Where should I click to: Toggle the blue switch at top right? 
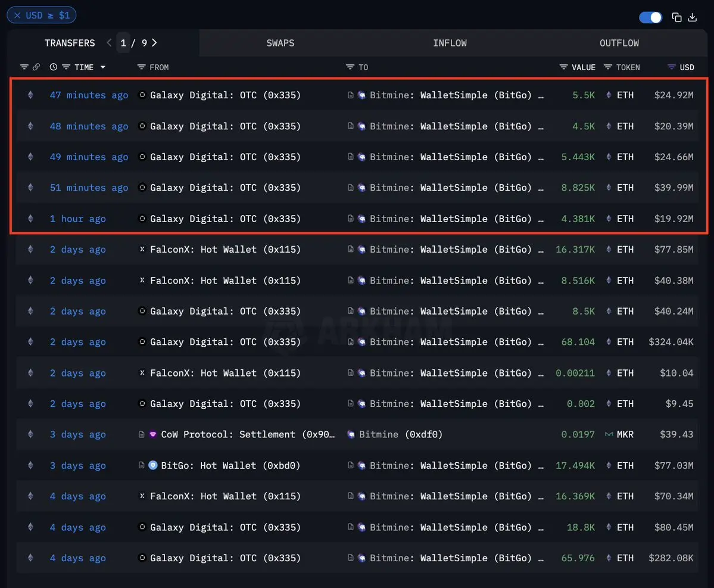tap(650, 17)
